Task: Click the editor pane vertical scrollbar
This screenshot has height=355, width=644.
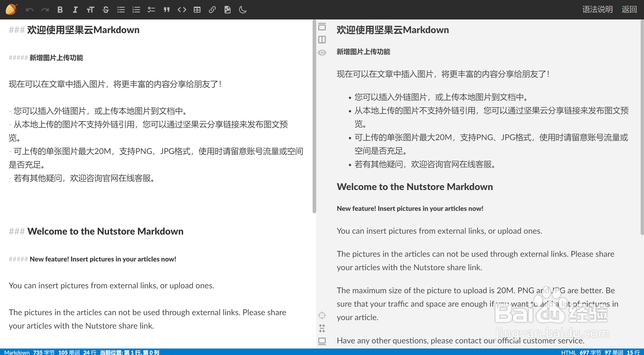Action: (314, 116)
